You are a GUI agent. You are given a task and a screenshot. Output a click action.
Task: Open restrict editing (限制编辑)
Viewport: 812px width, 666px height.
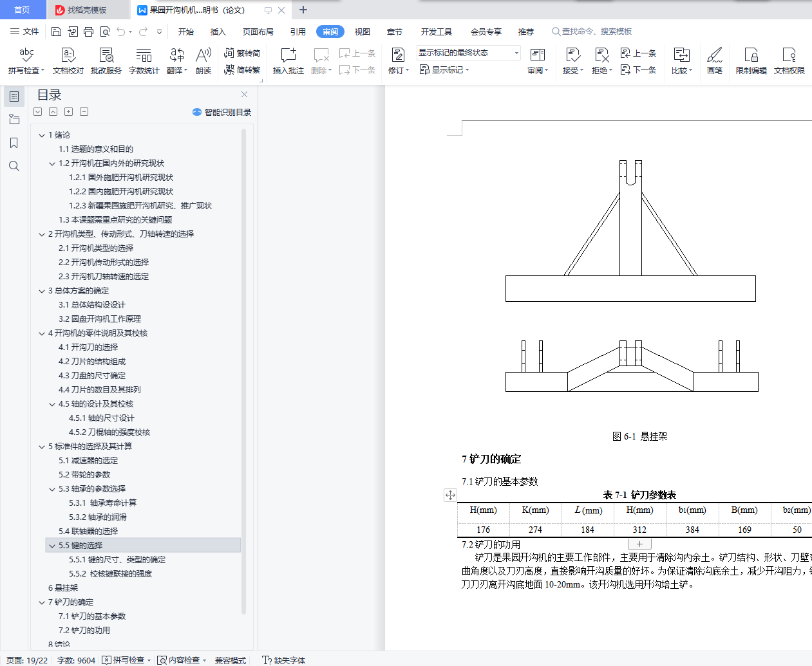[751, 61]
